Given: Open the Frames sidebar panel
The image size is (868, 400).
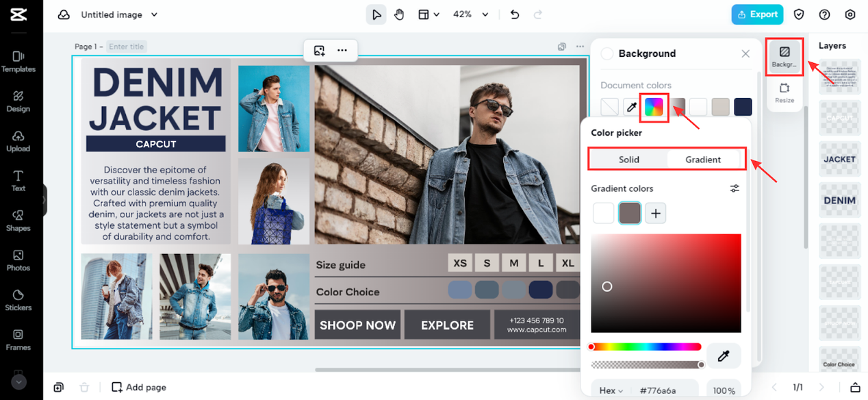Looking at the screenshot, I should (18, 340).
